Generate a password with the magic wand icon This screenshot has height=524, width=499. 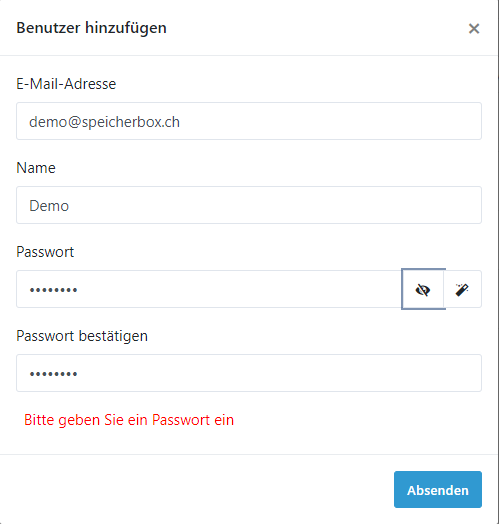tap(463, 289)
